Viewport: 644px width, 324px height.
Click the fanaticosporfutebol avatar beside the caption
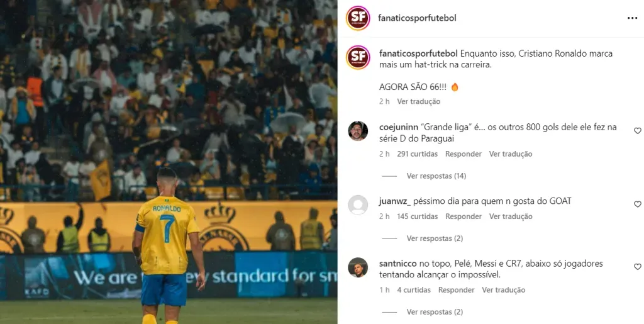coord(358,57)
